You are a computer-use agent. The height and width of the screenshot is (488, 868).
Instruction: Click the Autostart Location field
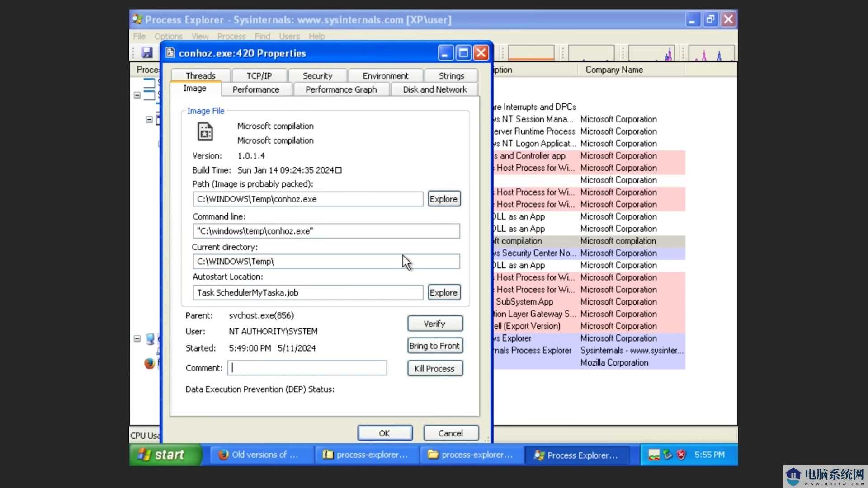(x=308, y=292)
